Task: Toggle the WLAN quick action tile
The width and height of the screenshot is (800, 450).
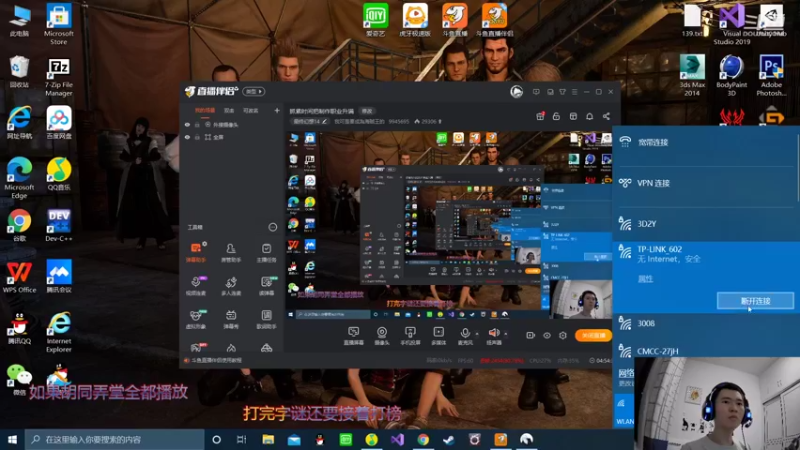Action: pyautogui.click(x=624, y=411)
